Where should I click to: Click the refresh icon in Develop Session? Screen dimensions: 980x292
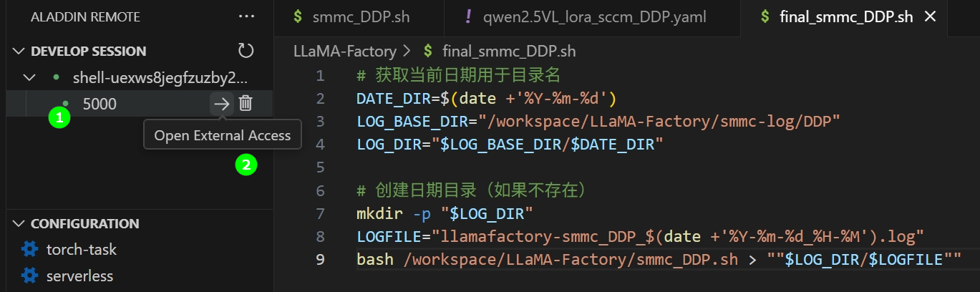click(246, 51)
